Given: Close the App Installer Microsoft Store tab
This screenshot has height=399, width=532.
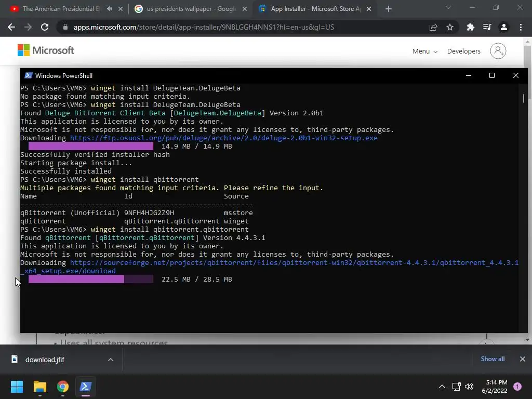Looking at the screenshot, I should tap(369, 9).
